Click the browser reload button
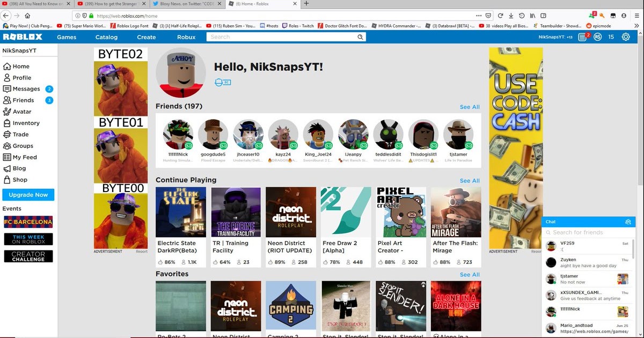Image resolution: width=644 pixels, height=338 pixels. click(x=500, y=16)
